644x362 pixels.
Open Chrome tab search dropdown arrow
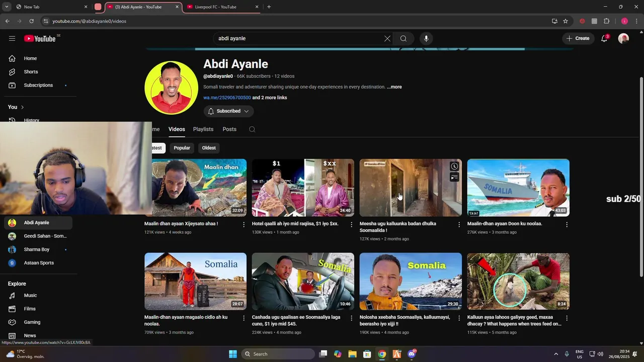7,7
